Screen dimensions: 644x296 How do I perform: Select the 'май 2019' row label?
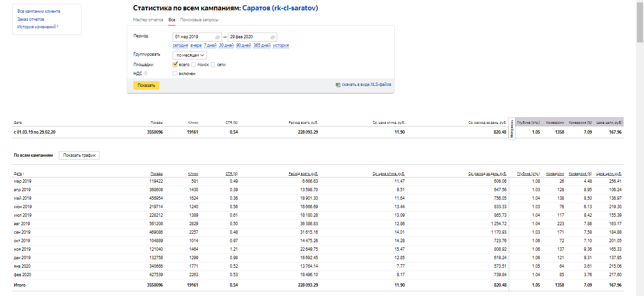[23, 198]
